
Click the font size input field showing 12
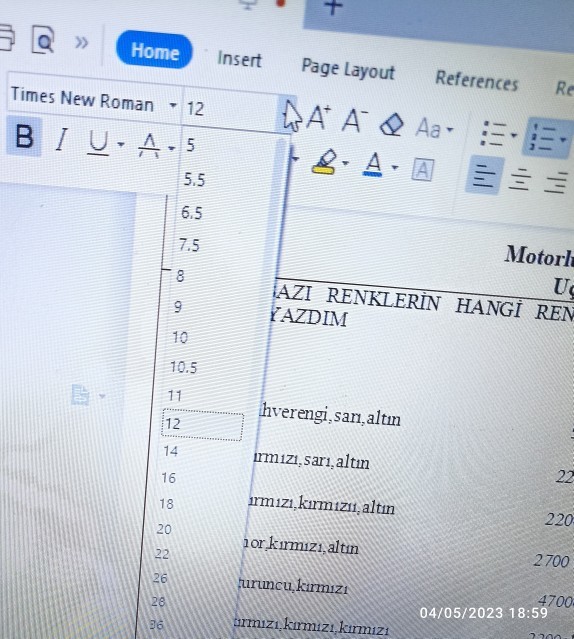pyautogui.click(x=231, y=111)
